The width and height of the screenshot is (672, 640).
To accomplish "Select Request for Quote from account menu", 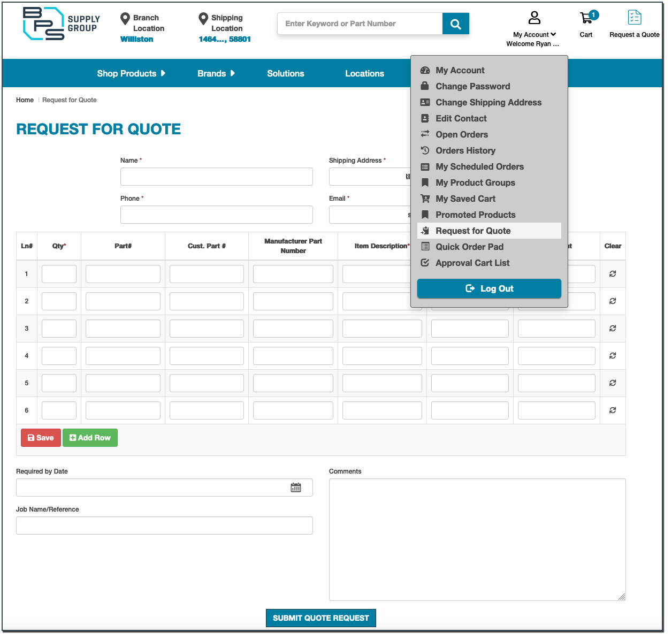I will [x=473, y=231].
